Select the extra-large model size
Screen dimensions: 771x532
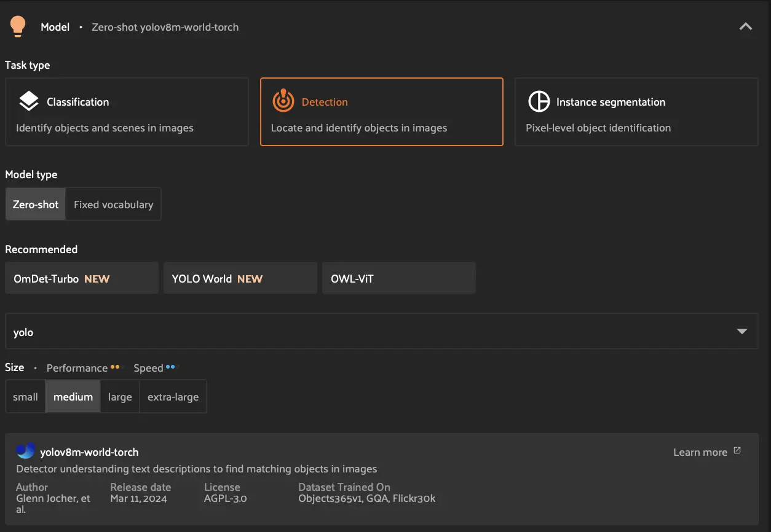point(173,396)
